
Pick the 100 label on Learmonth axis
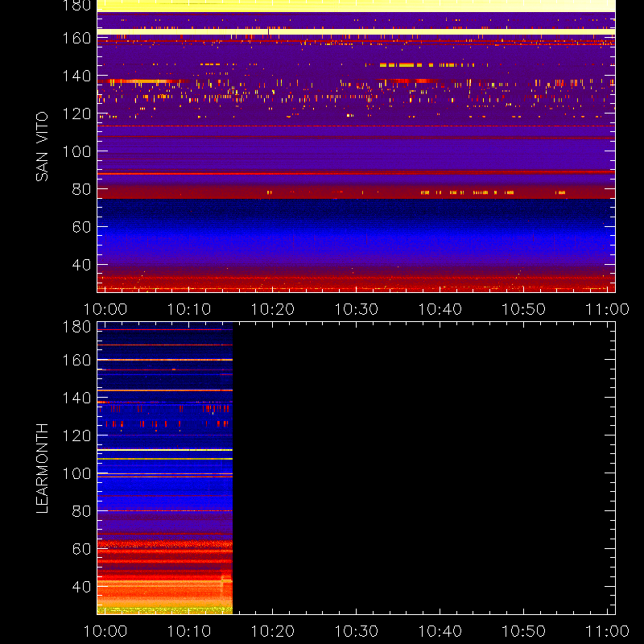click(x=76, y=473)
